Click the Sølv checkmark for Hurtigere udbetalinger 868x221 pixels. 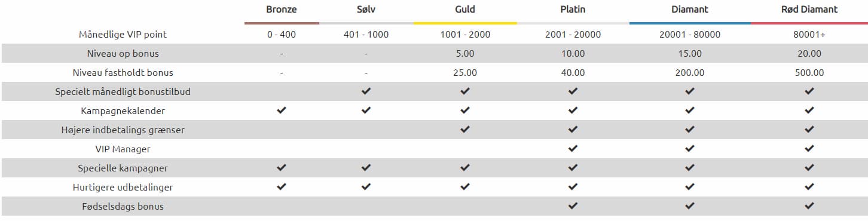pyautogui.click(x=366, y=187)
